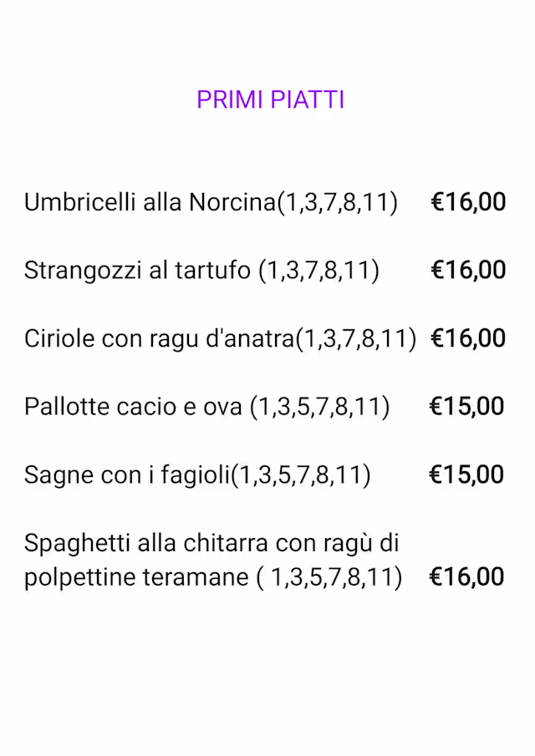This screenshot has width=535, height=756.
Task: Click the €16,00 price for Umbricelli
Action: tap(468, 202)
